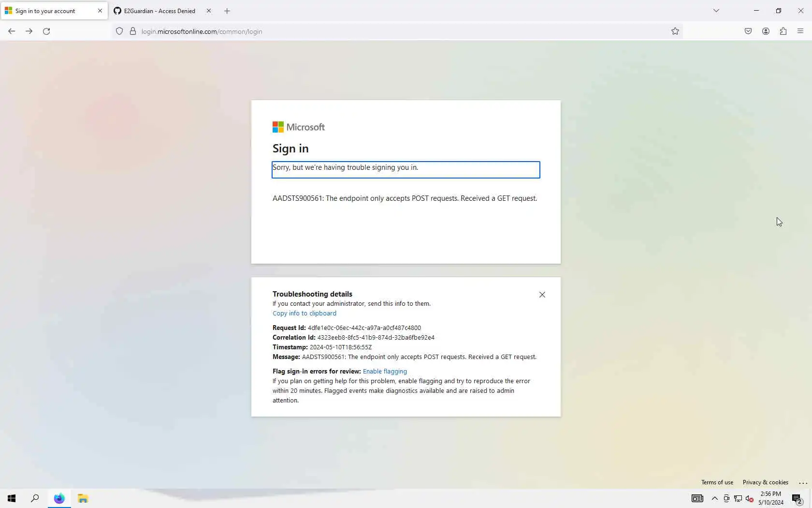Screen dimensions: 812x508
Task: Open the notification center icon
Action: [x=797, y=499]
